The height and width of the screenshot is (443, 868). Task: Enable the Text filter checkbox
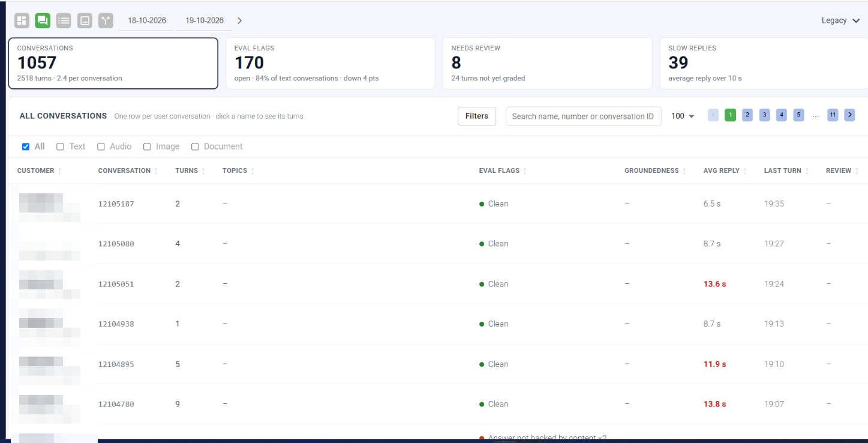pos(60,146)
